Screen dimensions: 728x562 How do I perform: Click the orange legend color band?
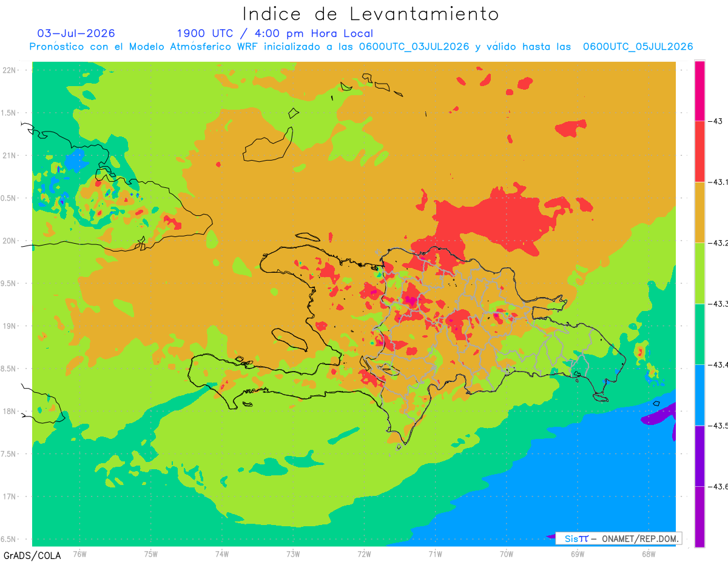click(x=699, y=212)
